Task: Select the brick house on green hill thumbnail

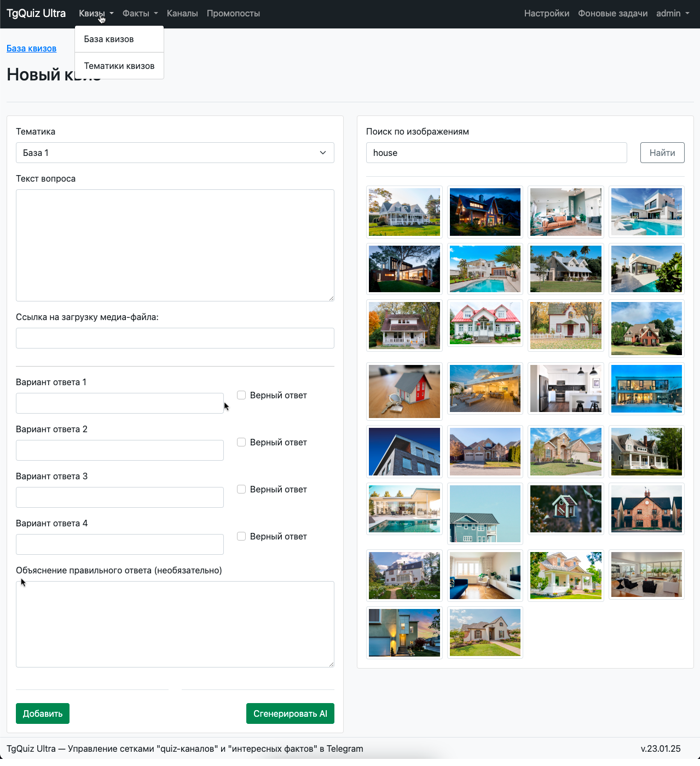Action: pyautogui.click(x=646, y=328)
